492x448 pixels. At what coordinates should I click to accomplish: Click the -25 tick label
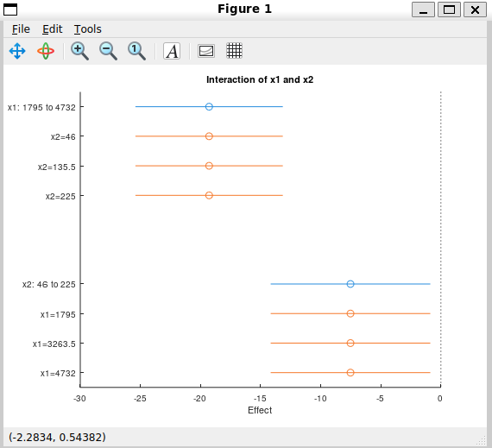(x=140, y=399)
